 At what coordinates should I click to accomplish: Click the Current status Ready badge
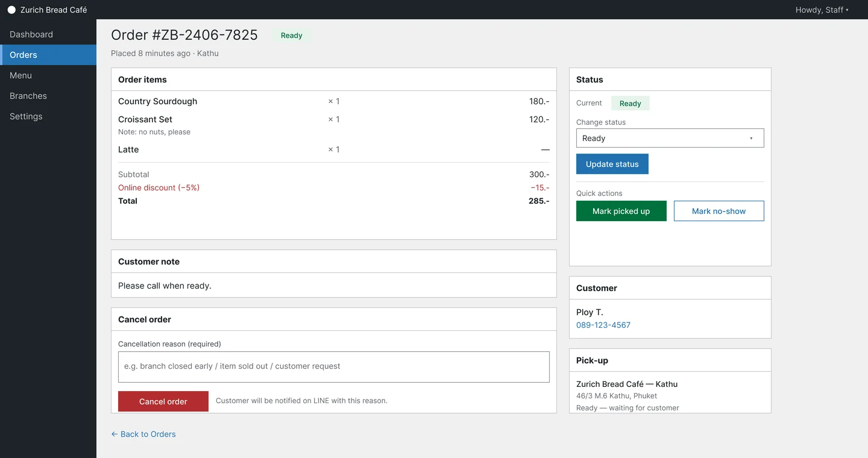(x=630, y=104)
